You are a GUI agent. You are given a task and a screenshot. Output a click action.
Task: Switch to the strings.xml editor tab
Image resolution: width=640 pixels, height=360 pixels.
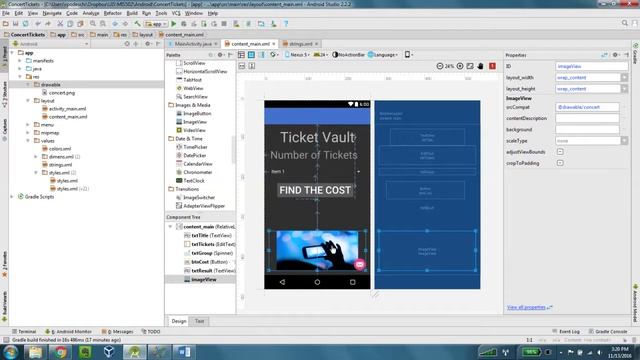[x=300, y=44]
